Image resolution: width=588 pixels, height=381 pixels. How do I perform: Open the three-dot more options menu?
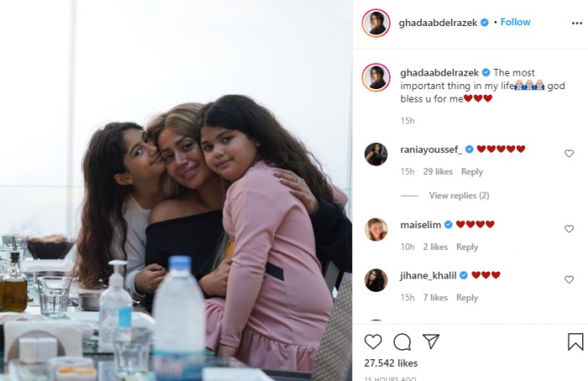tap(577, 24)
